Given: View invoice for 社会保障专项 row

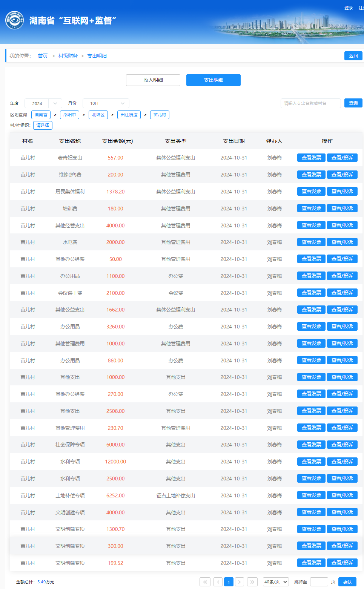Looking at the screenshot, I should pyautogui.click(x=312, y=445).
